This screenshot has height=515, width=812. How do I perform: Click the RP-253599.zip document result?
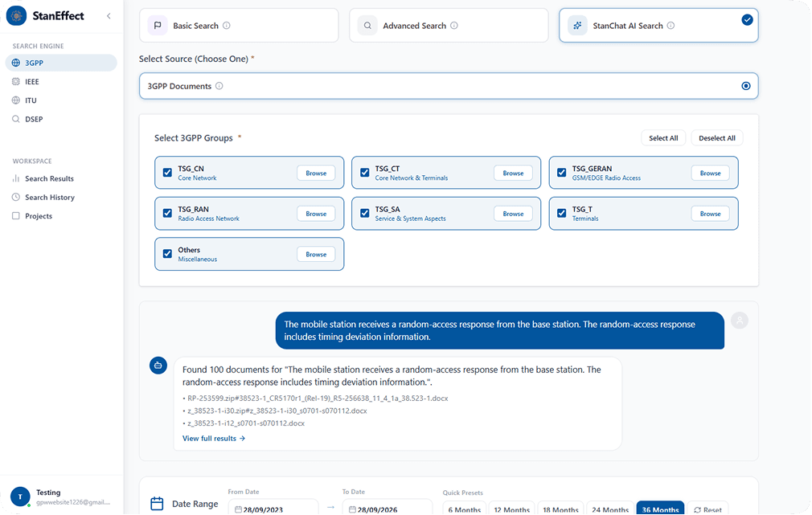click(x=318, y=399)
